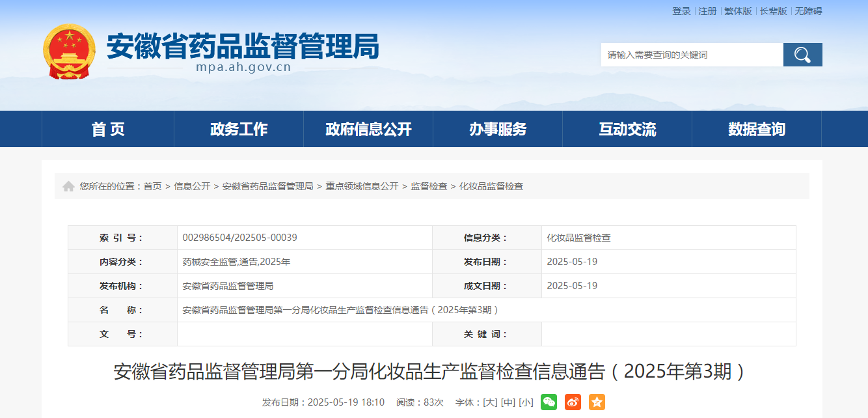The width and height of the screenshot is (868, 418).
Task: Click 化妆品监督检查 in the breadcrumb
Action: 491,186
